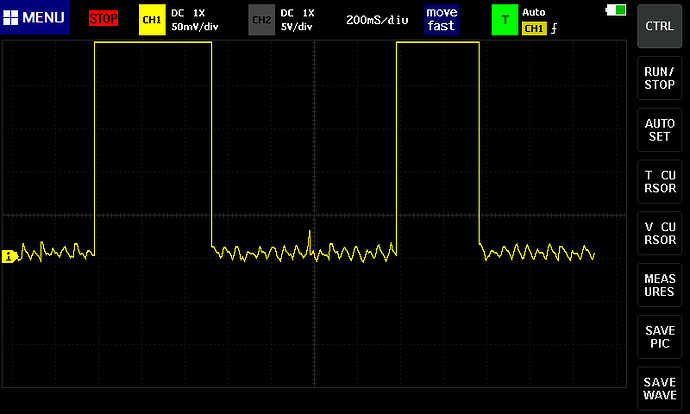Tap the red STOP status indicator
The image size is (690, 414).
coord(103,18)
